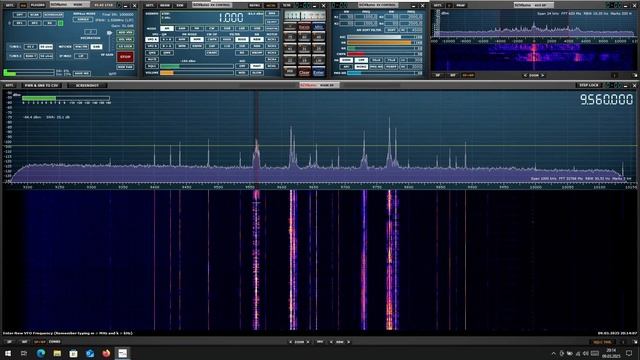Select AM demodulation mode
640x360 pixels.
[167, 29]
